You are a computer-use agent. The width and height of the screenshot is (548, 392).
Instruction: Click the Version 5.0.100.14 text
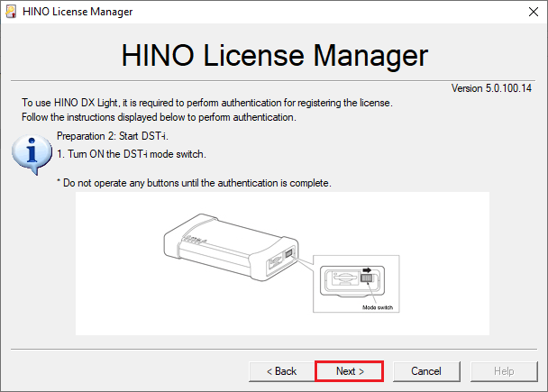click(491, 88)
